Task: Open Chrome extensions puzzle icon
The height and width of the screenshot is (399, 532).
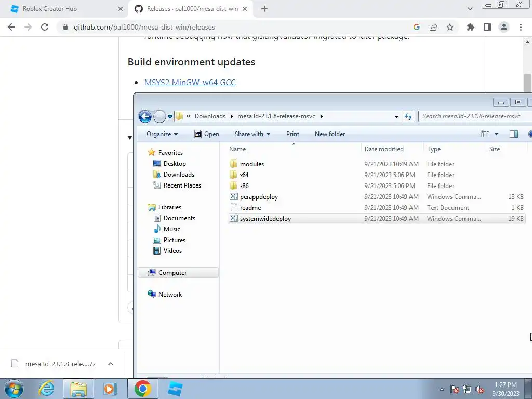Action: (470, 27)
